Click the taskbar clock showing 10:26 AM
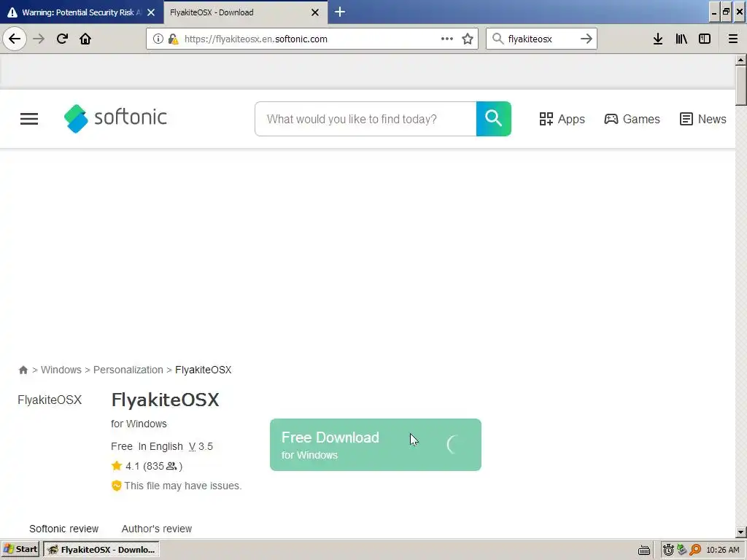Image resolution: width=747 pixels, height=560 pixels. click(x=723, y=550)
